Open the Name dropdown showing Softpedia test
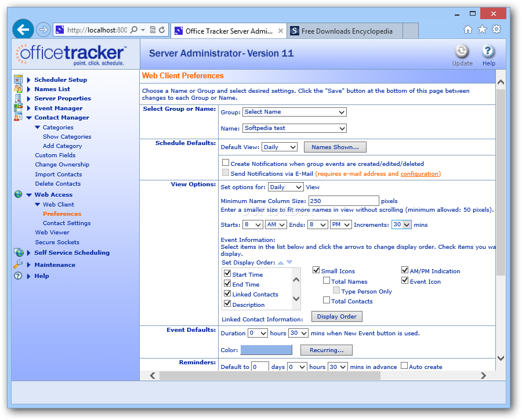The width and height of the screenshot is (522, 420). point(295,128)
